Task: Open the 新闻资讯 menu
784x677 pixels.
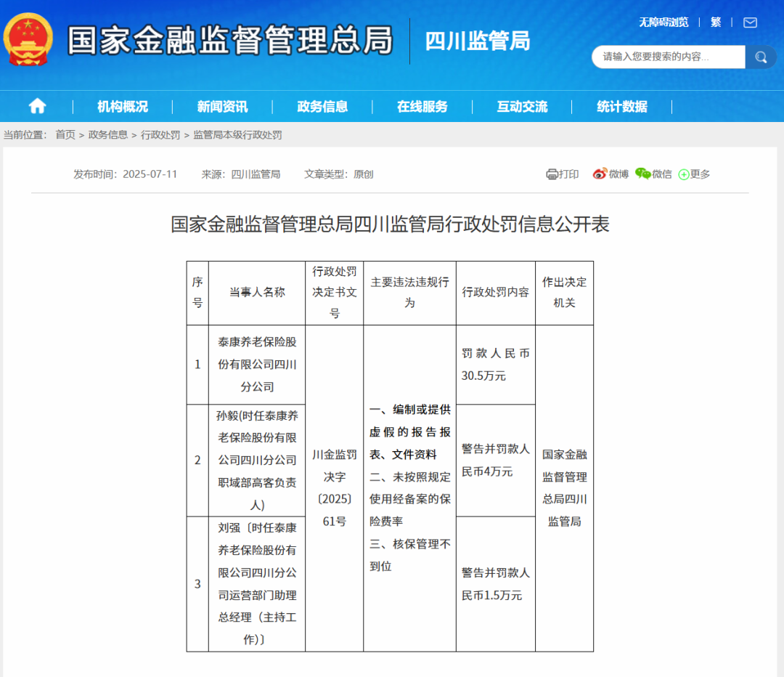Action: click(x=223, y=107)
